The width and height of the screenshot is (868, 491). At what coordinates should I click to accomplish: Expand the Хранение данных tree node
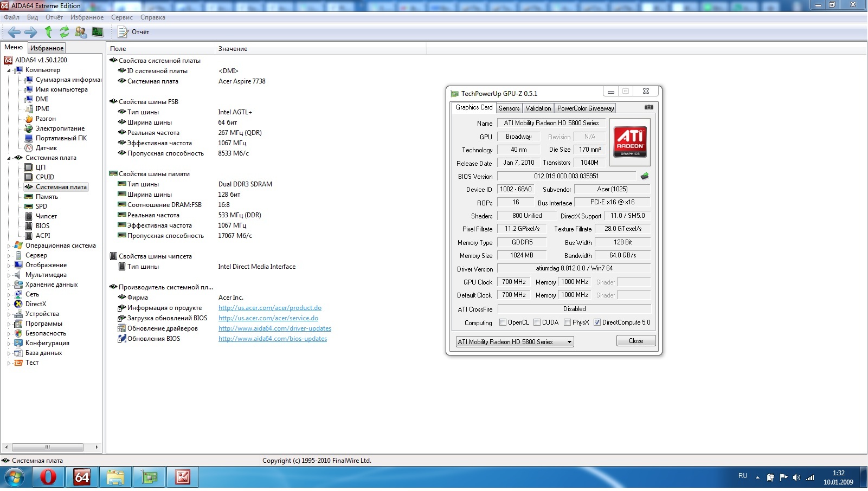click(x=9, y=285)
